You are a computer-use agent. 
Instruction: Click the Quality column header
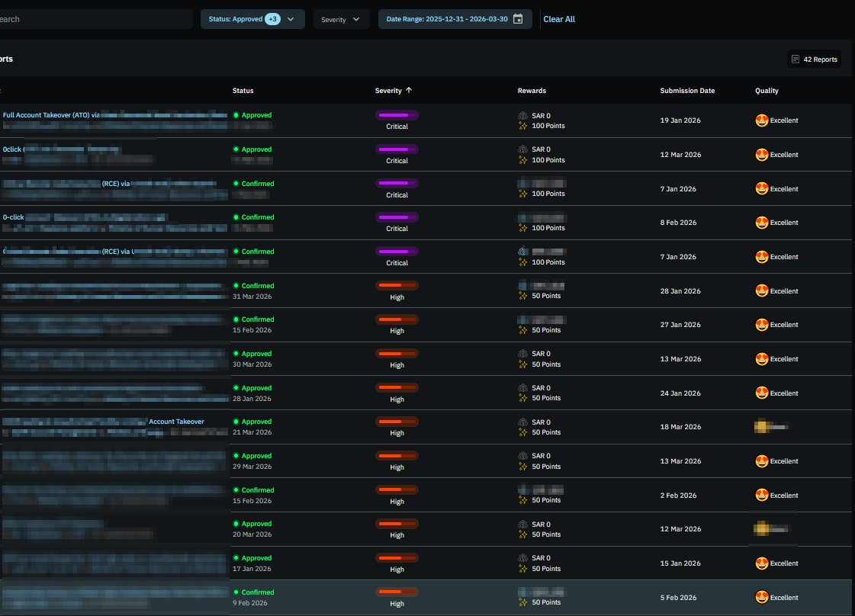[767, 91]
